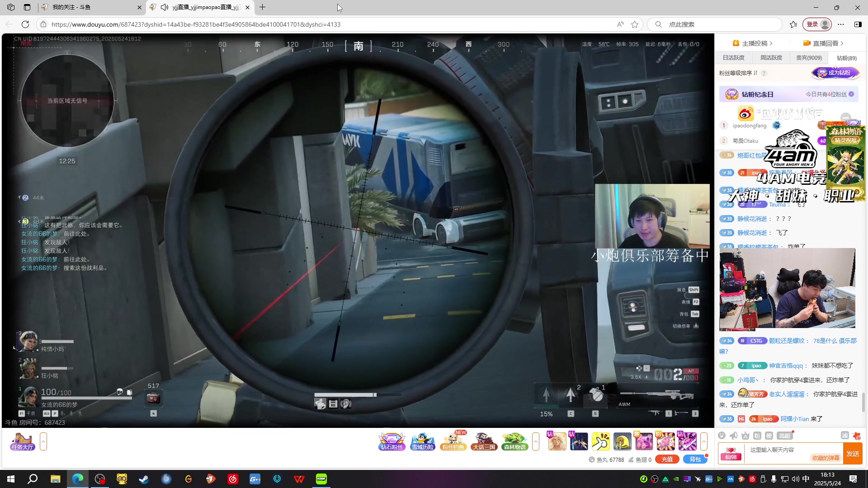Expand the 主播投稿 chevron

pyautogui.click(x=771, y=43)
